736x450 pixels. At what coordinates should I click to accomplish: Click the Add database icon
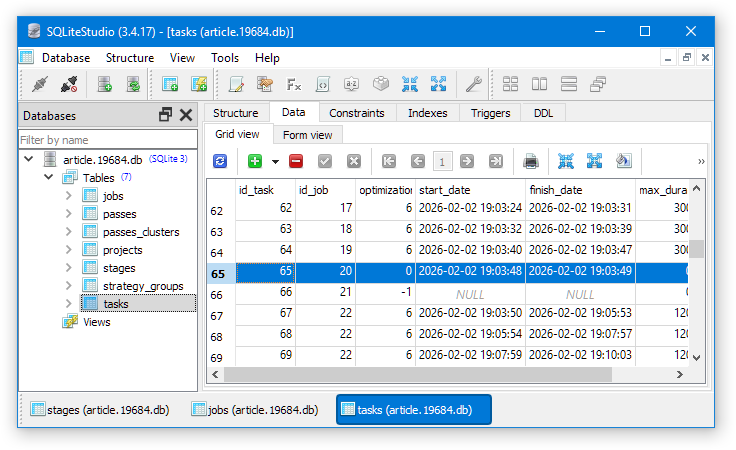point(104,84)
